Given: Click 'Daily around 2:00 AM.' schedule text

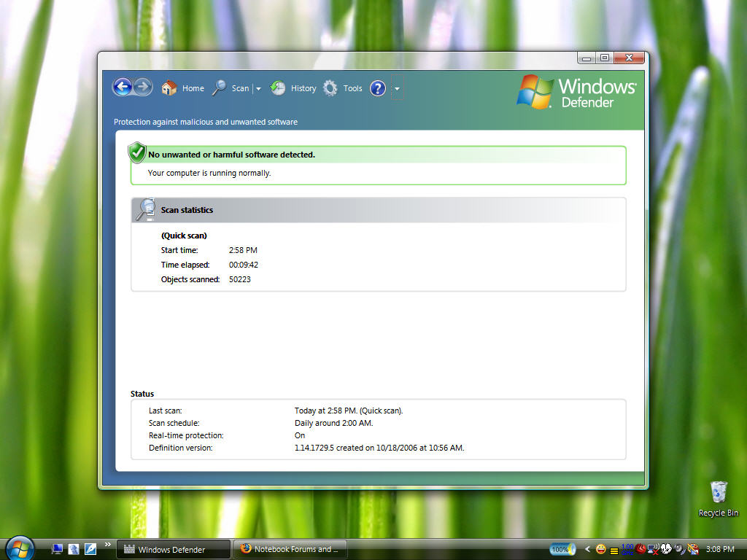Looking at the screenshot, I should click(x=334, y=423).
